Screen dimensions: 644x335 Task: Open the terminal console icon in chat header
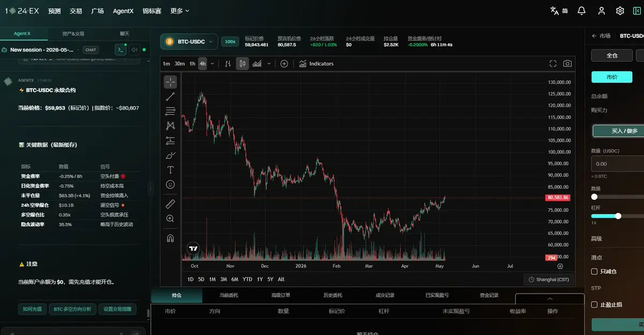tap(121, 50)
